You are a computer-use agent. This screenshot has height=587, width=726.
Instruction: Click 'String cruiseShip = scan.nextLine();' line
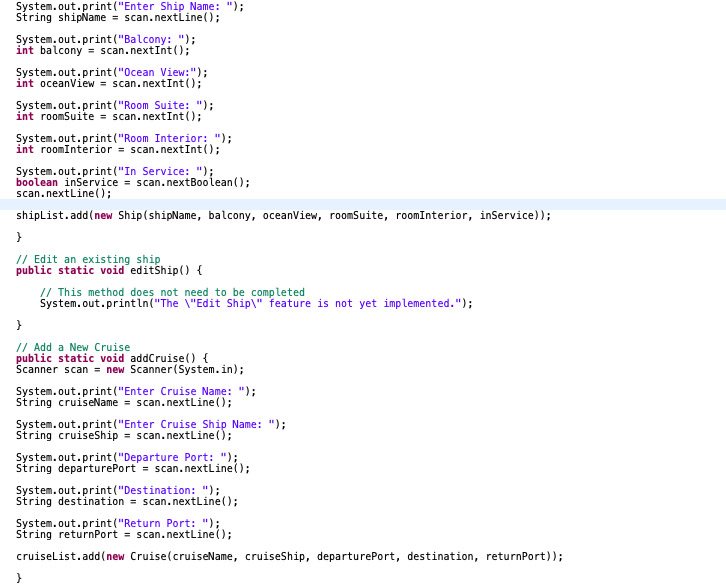(x=124, y=436)
